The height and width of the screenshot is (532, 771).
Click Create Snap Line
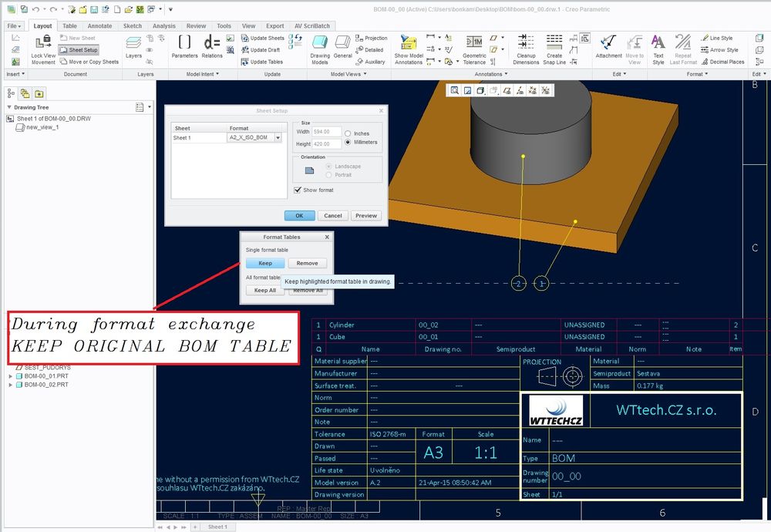click(554, 49)
